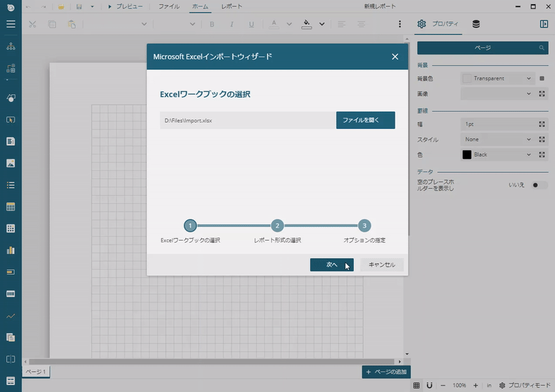Toggle the snap magnet icon in status bar

pyautogui.click(x=429, y=385)
